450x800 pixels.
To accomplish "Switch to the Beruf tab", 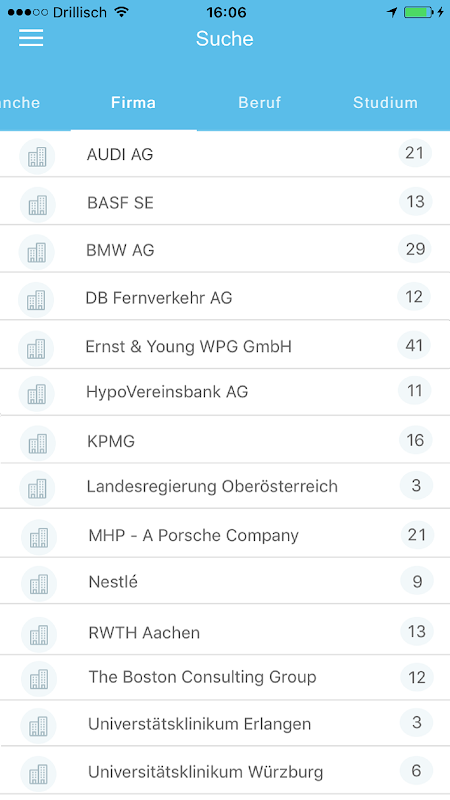I will click(x=259, y=103).
